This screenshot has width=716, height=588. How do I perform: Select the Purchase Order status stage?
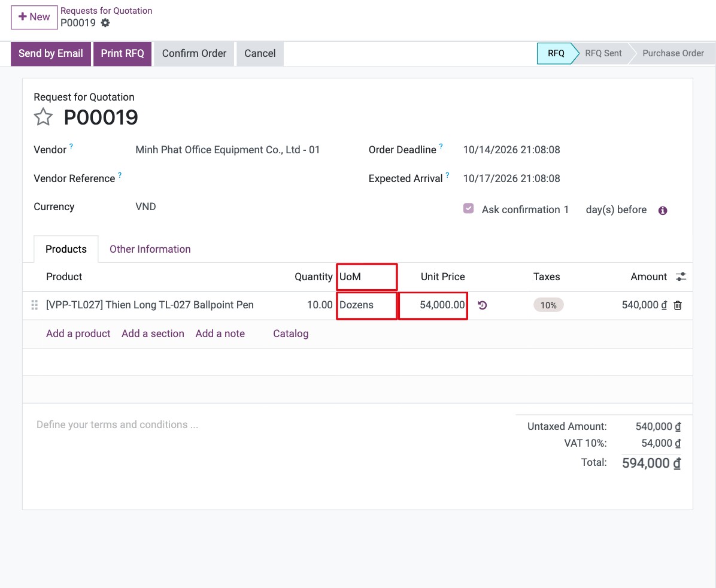[x=673, y=53]
